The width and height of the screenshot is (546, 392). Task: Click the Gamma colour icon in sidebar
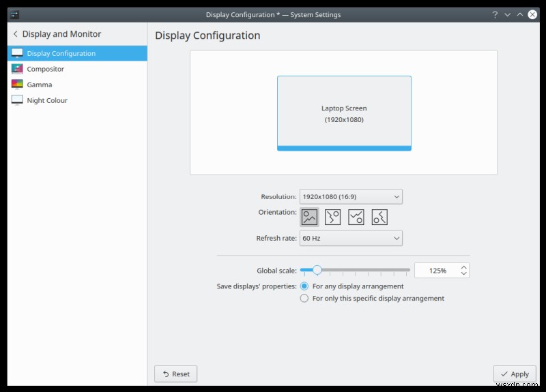[17, 85]
